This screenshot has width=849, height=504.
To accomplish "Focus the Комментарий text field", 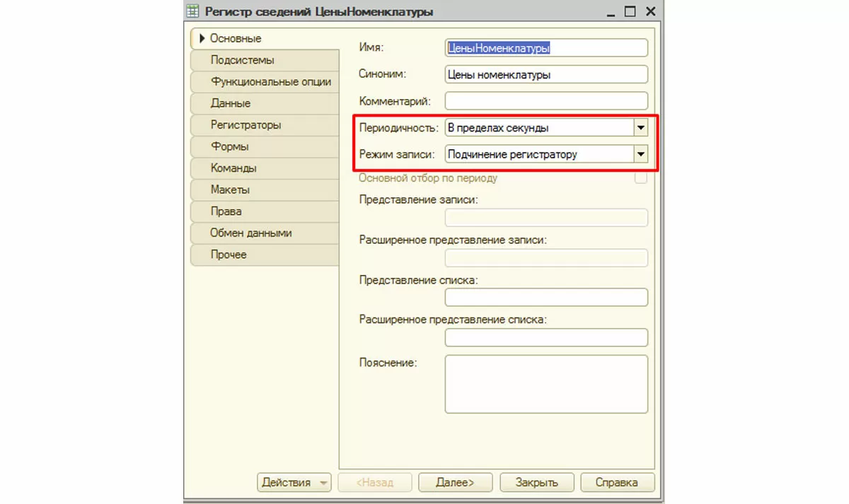I will point(546,101).
